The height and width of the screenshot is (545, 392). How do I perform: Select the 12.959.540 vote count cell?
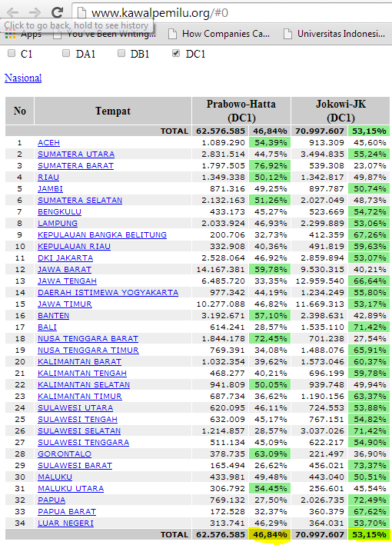click(320, 281)
